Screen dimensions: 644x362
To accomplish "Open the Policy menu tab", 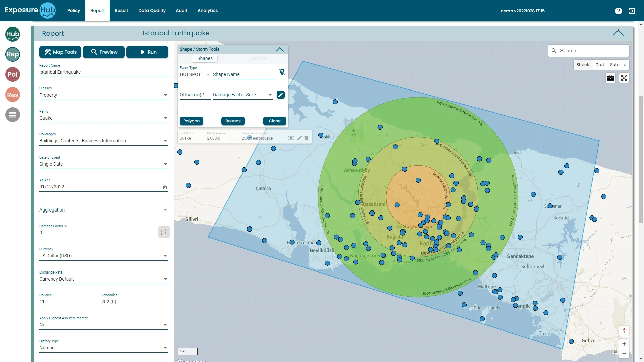I will (74, 11).
